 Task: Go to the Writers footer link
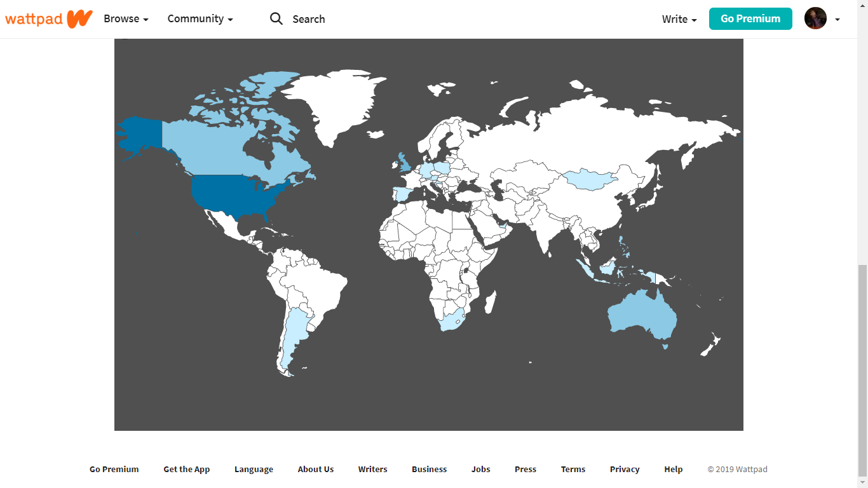(372, 470)
